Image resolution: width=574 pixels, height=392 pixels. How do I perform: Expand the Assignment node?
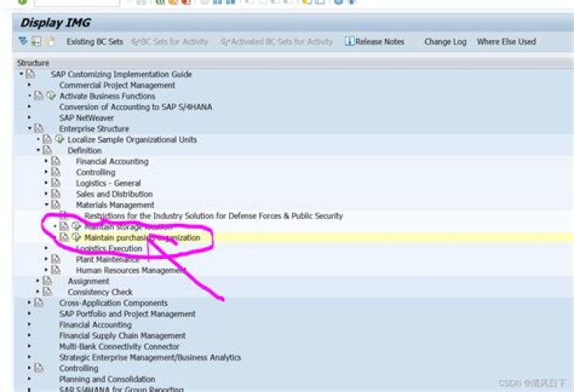(x=37, y=280)
